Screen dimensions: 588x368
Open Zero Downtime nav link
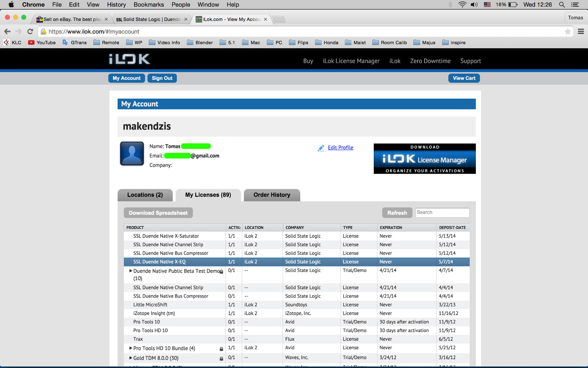430,61
